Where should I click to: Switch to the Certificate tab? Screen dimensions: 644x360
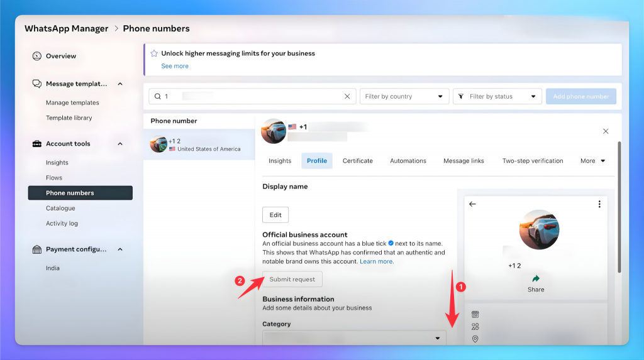(x=357, y=161)
